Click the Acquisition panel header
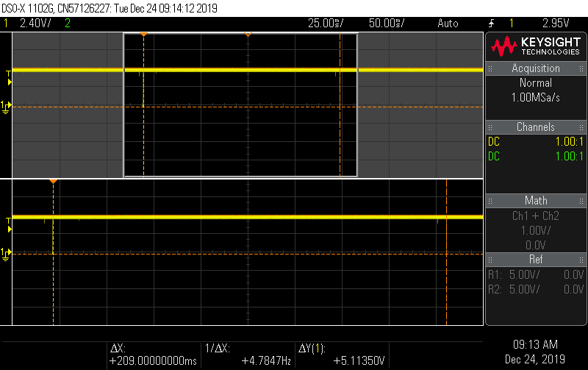The width and height of the screenshot is (588, 370). tap(536, 68)
